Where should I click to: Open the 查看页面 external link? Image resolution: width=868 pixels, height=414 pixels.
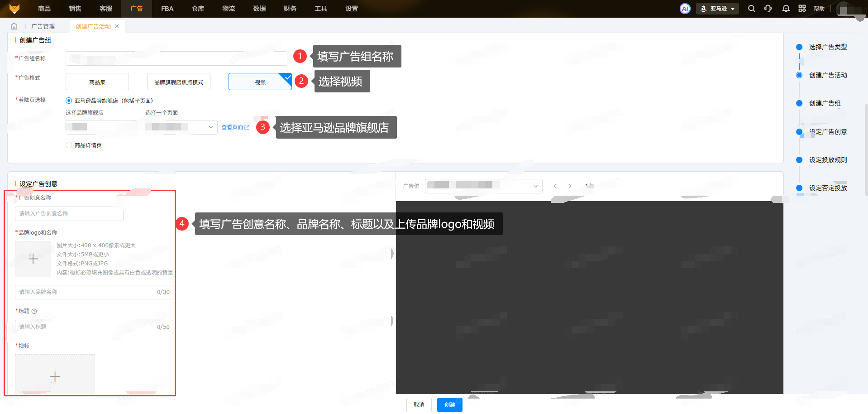235,127
